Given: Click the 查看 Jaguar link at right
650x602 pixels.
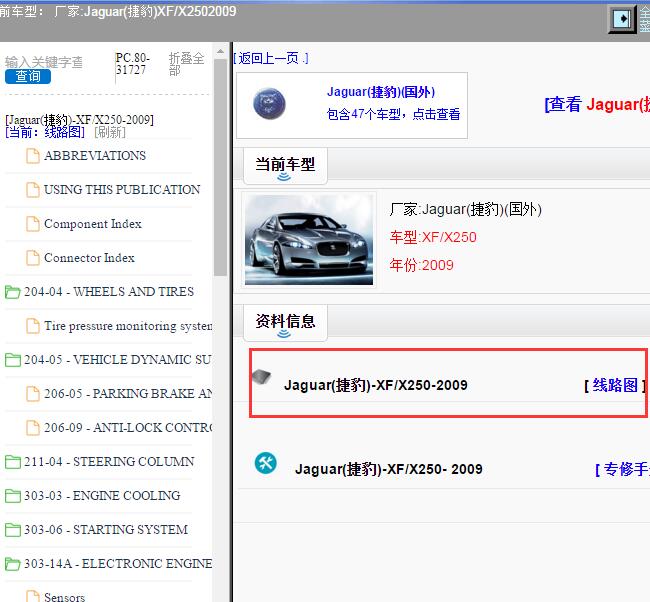Looking at the screenshot, I should [597, 104].
